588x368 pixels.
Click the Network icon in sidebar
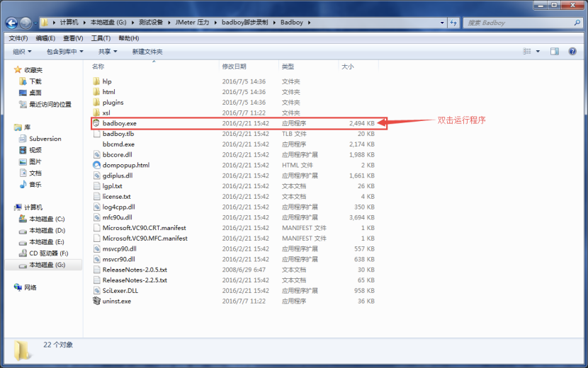(18, 287)
